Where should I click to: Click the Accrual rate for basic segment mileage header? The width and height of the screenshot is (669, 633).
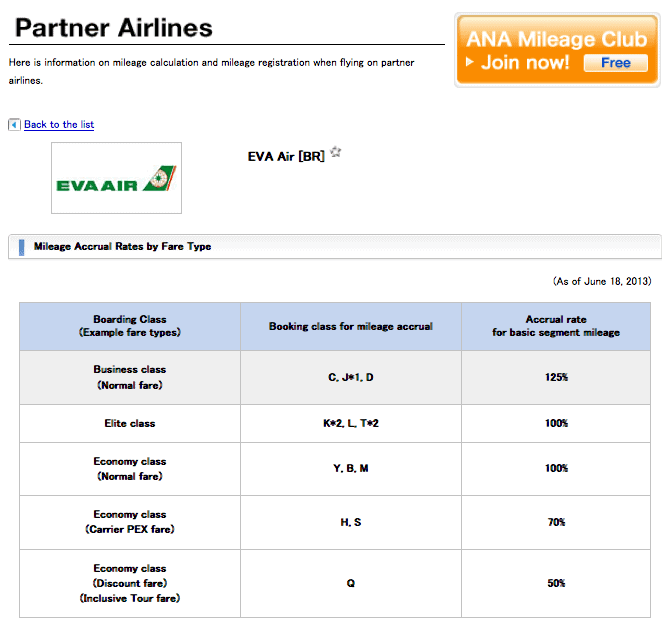[x=556, y=326]
